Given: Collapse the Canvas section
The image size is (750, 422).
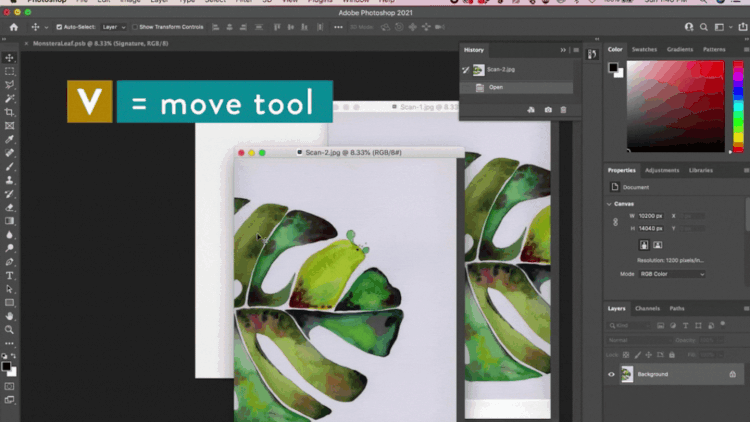Looking at the screenshot, I should point(609,204).
